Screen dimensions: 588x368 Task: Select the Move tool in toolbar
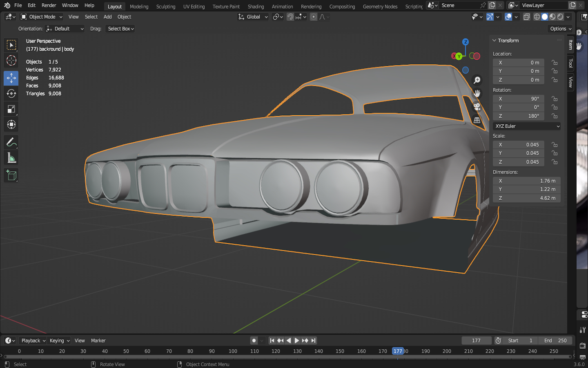11,78
